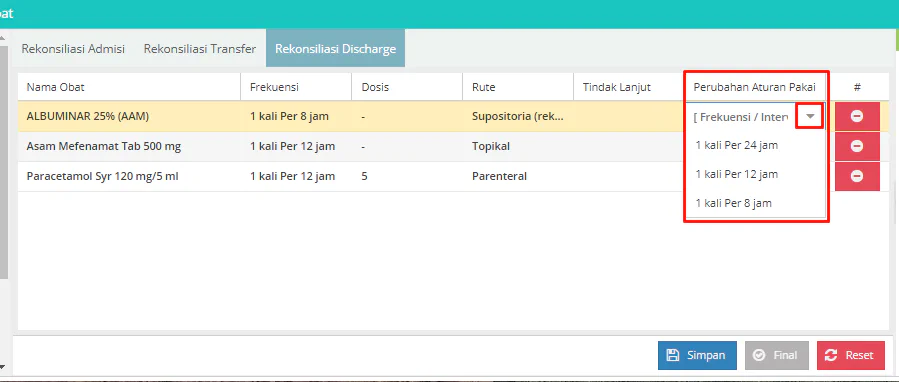The image size is (899, 382).
Task: Choose the 1 kali Per 24 jam option
Action: 737,145
